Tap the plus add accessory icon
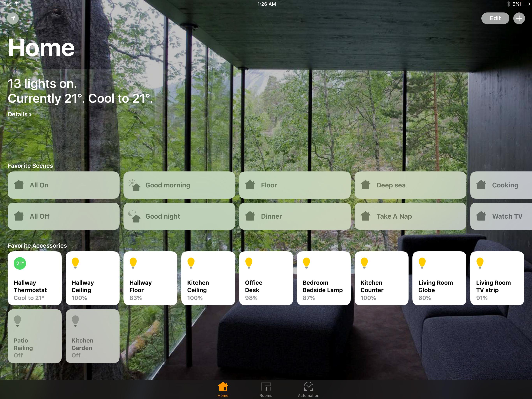 pos(519,18)
